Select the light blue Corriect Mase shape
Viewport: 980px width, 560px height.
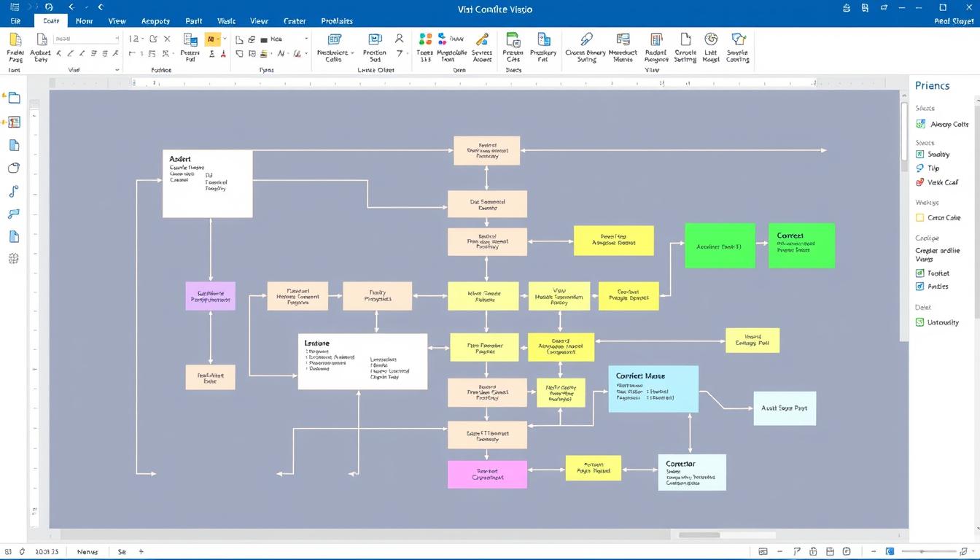click(653, 389)
